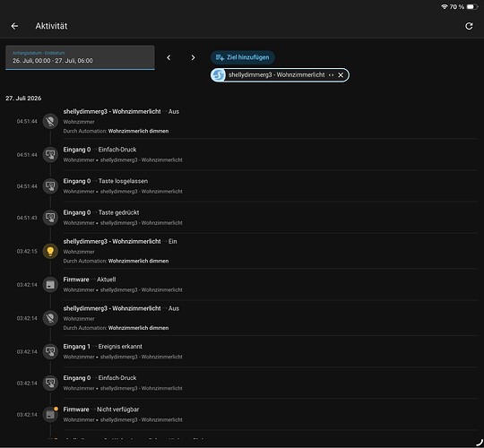Open the Eingang 0 Taste gedrückt entry
The width and height of the screenshot is (484, 448).
270,218
